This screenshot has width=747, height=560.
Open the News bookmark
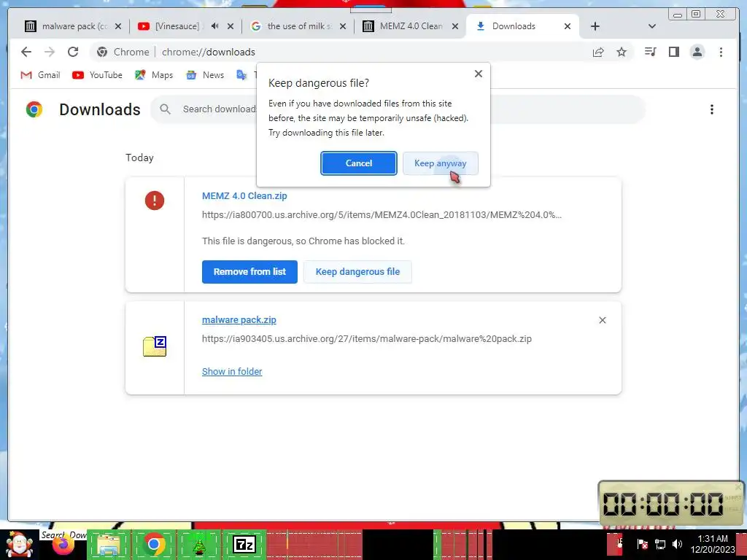click(x=205, y=75)
